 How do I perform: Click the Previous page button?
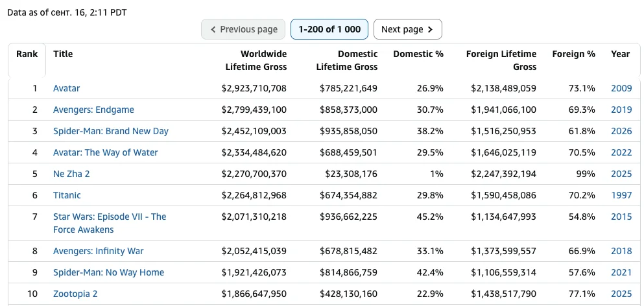[x=243, y=29]
